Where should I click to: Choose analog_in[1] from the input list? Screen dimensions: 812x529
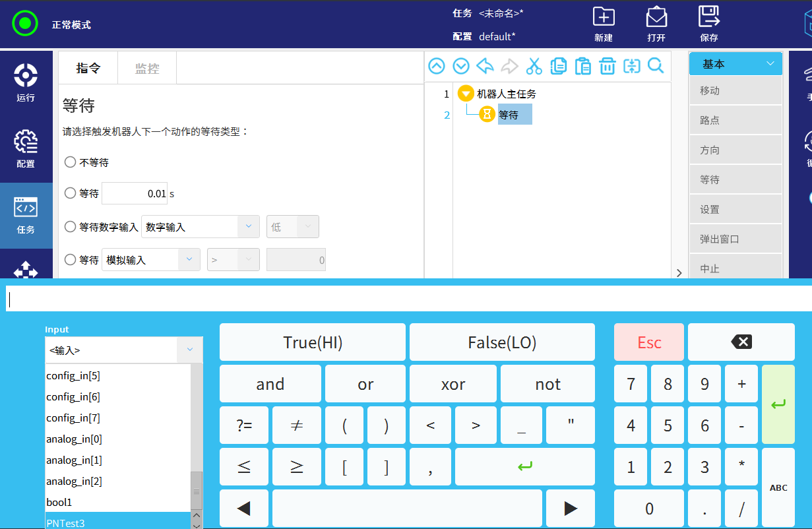click(x=74, y=460)
